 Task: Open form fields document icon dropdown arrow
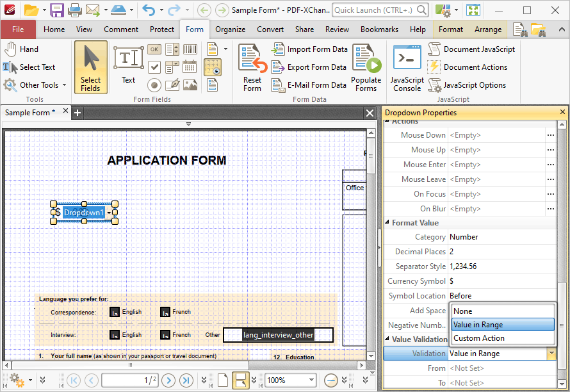click(225, 49)
